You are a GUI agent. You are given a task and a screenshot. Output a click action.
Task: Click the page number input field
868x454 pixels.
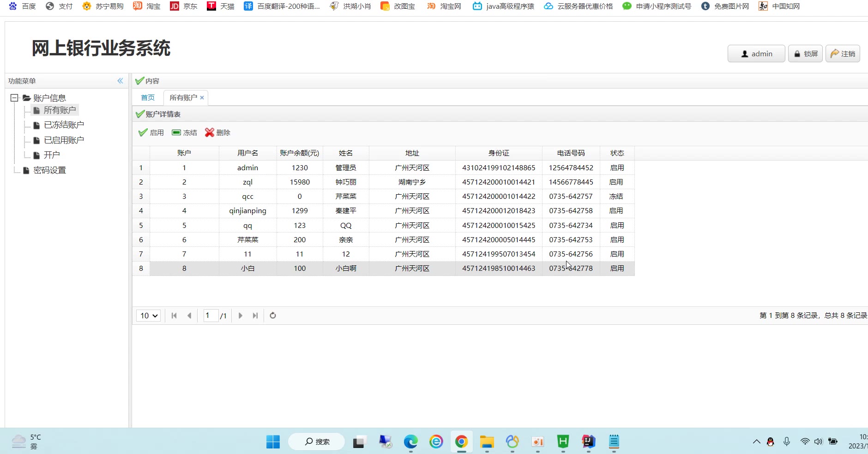point(211,316)
